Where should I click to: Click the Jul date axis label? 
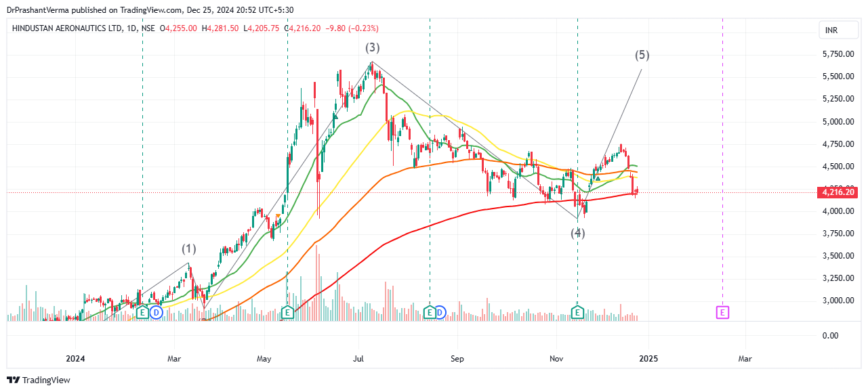[359, 357]
